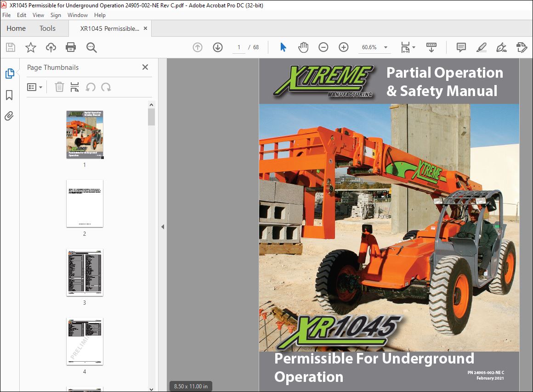This screenshot has width=533, height=392.
Task: Open the Attachments paperclip pane
Action: point(9,116)
